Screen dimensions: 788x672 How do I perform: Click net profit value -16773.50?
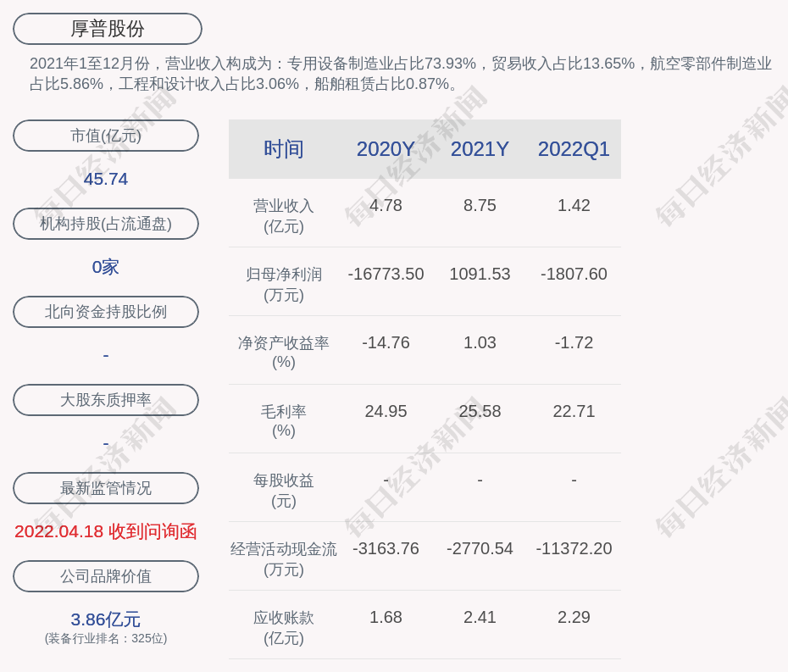click(x=386, y=274)
